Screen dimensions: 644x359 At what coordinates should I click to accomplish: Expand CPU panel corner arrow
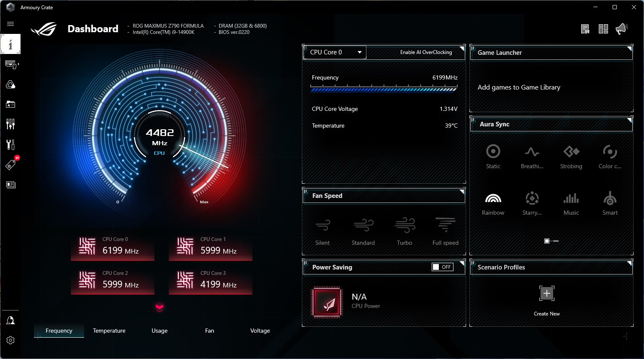(x=462, y=49)
